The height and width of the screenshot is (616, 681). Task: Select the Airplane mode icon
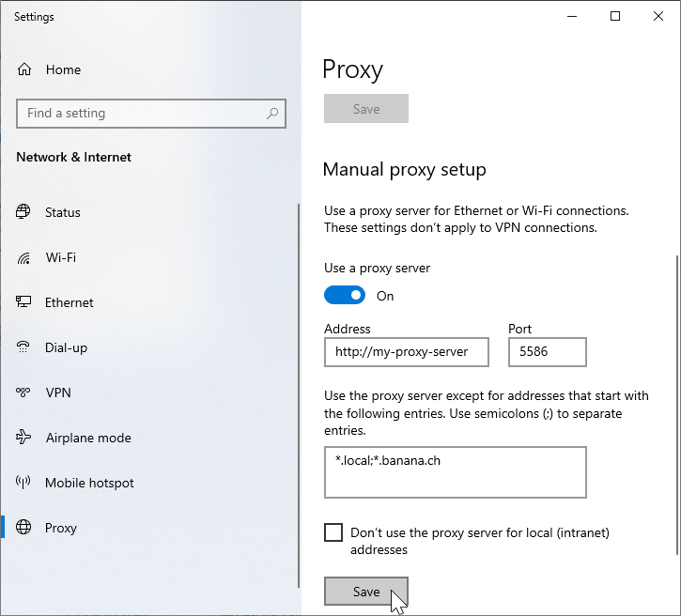[x=24, y=438]
